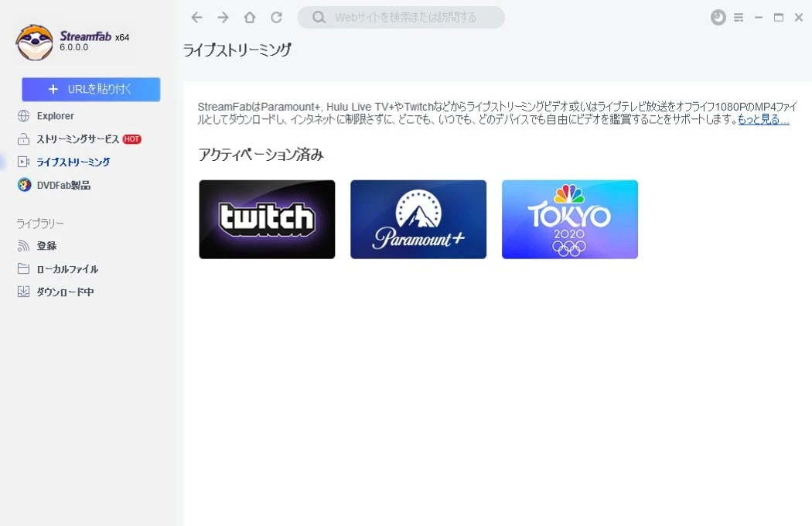Open the もっと見る link
This screenshot has width=812, height=526.
pyautogui.click(x=763, y=120)
